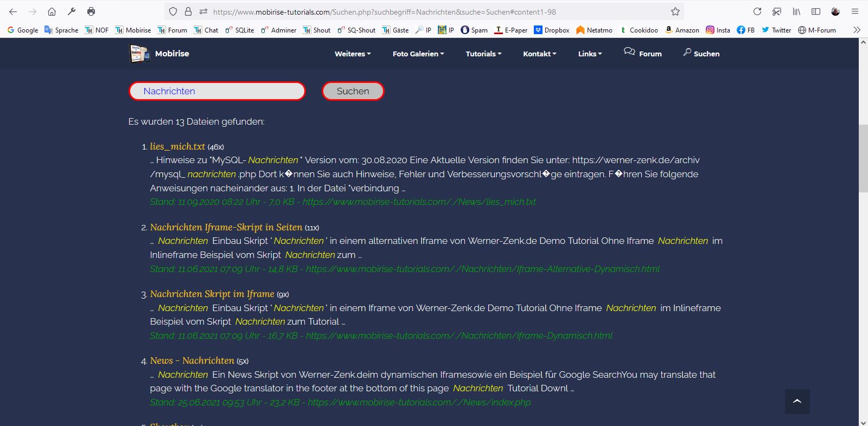Open the tracking protection shield icon
Image resolution: width=868 pixels, height=426 pixels.
coord(173,11)
